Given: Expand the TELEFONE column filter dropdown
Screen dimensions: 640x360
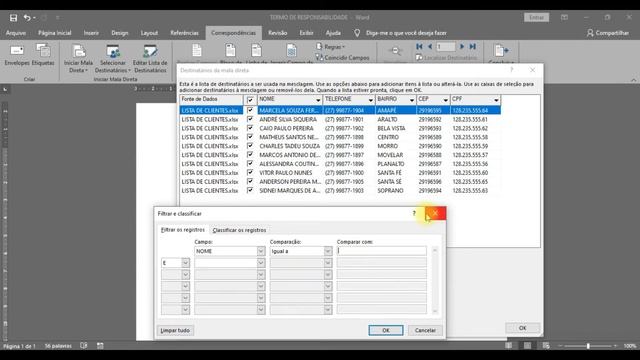Looking at the screenshot, I should pos(371,100).
